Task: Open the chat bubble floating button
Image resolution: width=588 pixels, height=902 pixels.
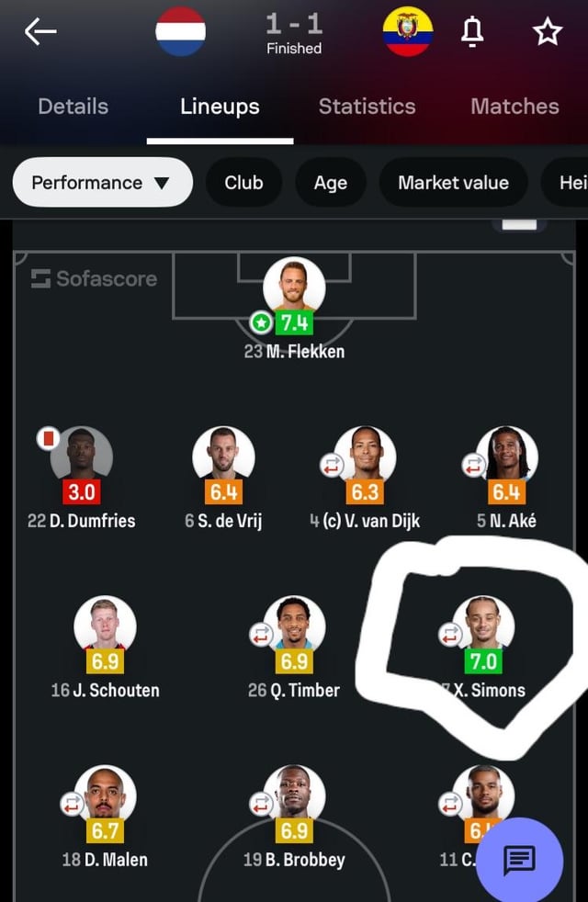Action: 519,860
